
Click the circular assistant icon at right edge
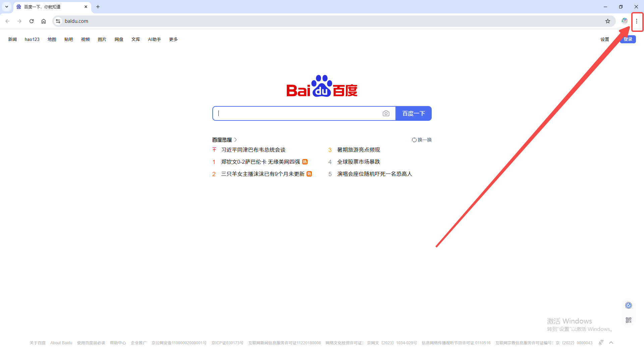coord(629,305)
